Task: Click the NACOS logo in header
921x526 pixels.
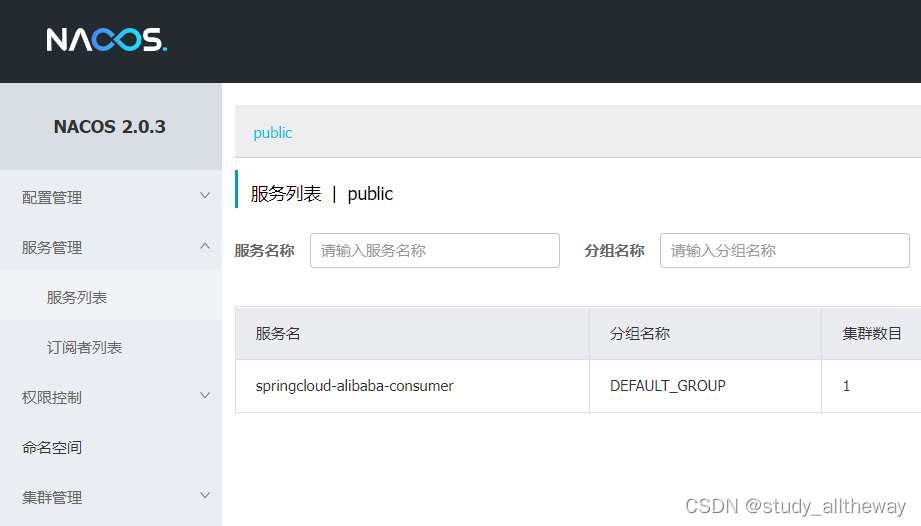Action: click(107, 40)
